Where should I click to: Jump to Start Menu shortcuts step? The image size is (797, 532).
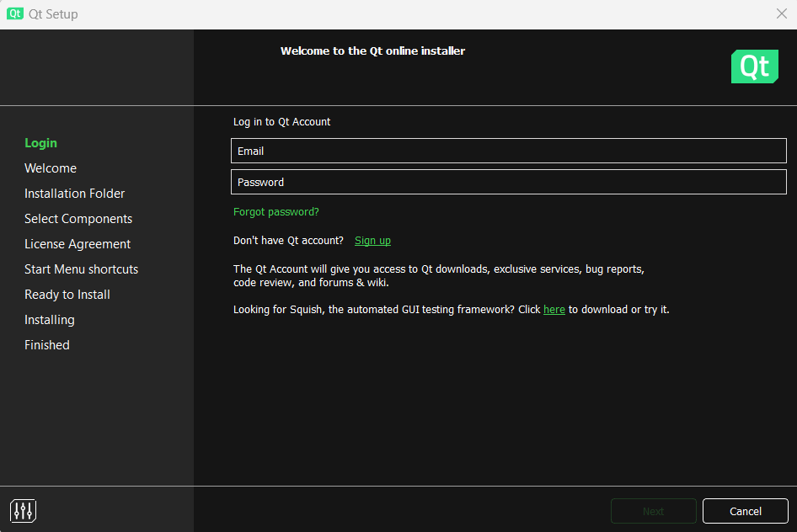(x=81, y=269)
